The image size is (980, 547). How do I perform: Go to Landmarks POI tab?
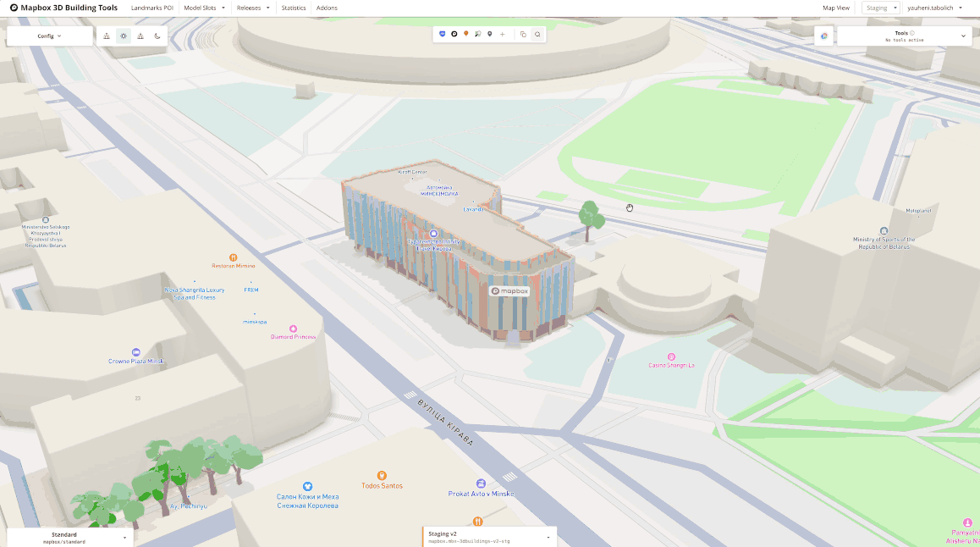151,8
